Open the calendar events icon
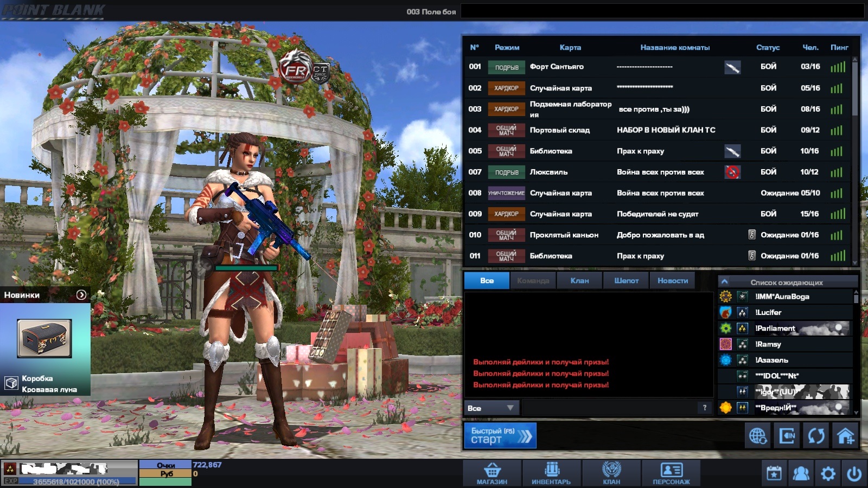This screenshot has height=488, width=868. [774, 473]
